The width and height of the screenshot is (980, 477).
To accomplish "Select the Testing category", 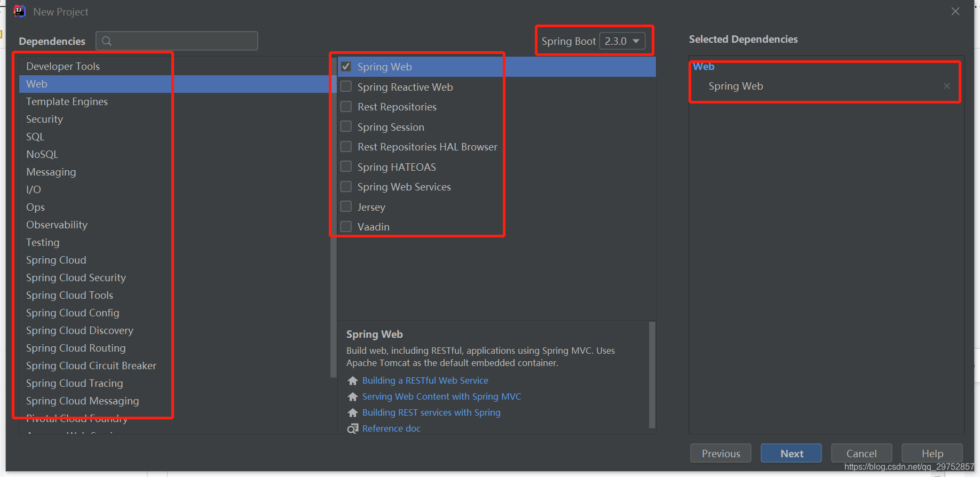I will (x=174, y=242).
